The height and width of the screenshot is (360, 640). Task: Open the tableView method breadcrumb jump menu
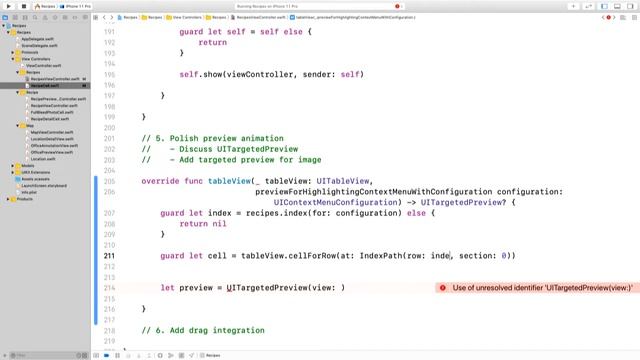click(x=353, y=18)
